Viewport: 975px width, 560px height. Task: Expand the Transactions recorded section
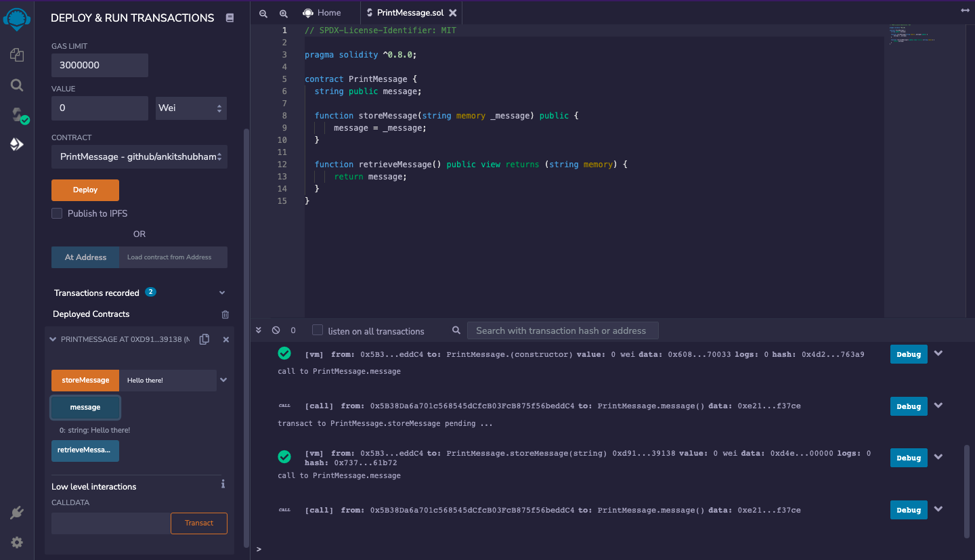(221, 293)
